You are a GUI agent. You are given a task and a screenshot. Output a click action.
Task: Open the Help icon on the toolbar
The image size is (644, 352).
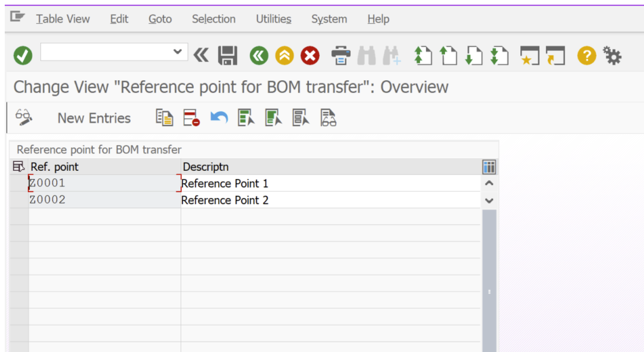[586, 55]
